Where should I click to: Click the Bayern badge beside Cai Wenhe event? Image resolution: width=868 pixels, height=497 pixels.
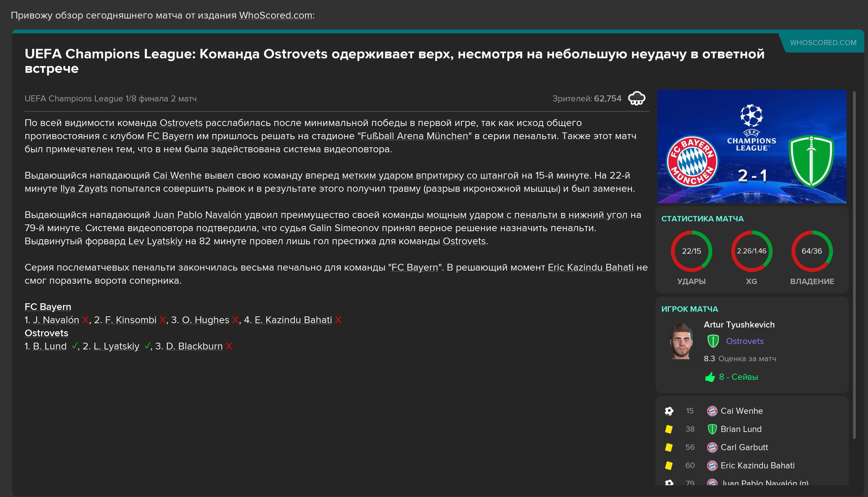(x=712, y=411)
